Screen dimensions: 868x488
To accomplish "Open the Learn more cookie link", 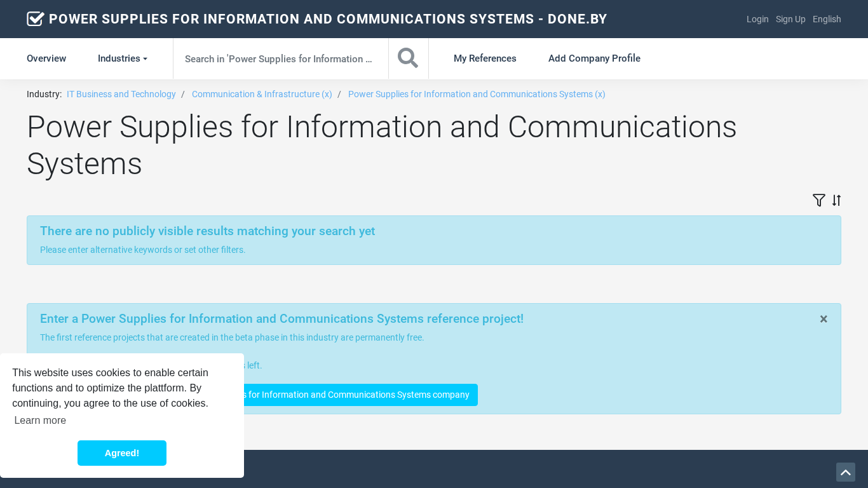I will coord(40,420).
